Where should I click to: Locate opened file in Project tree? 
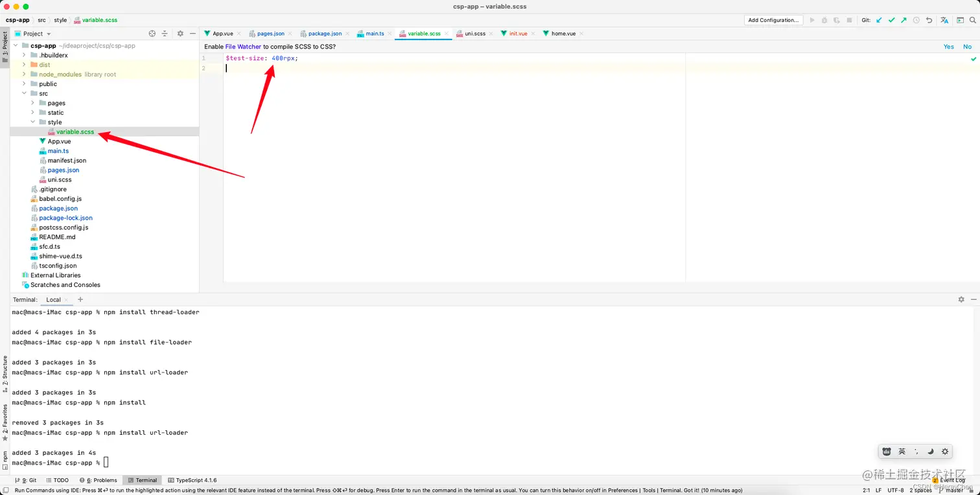click(152, 34)
